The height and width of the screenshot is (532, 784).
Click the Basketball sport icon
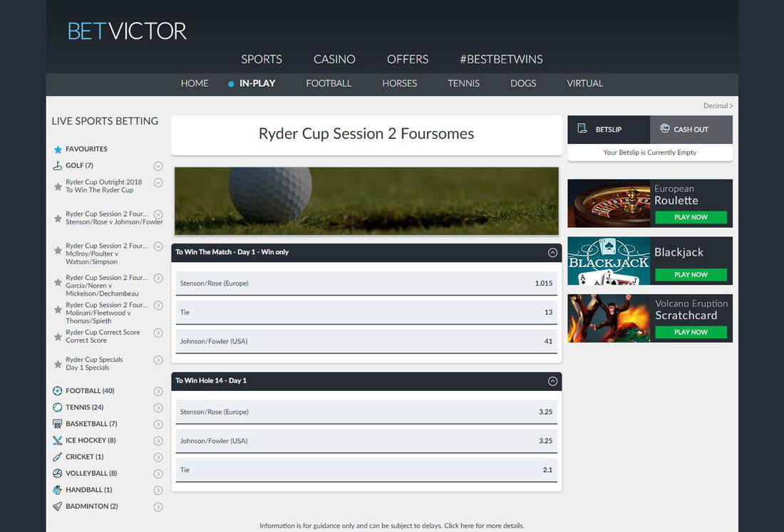click(58, 424)
